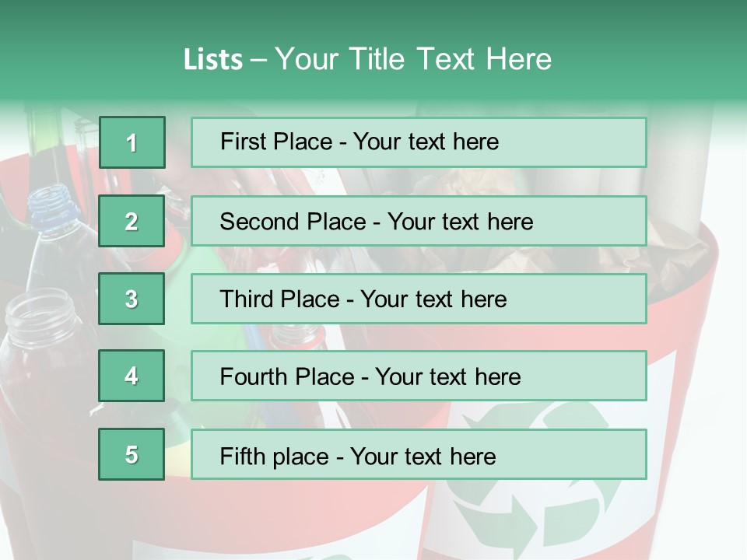The image size is (747, 560).
Task: Select 'First Place - Your text here' bar
Action: (419, 142)
